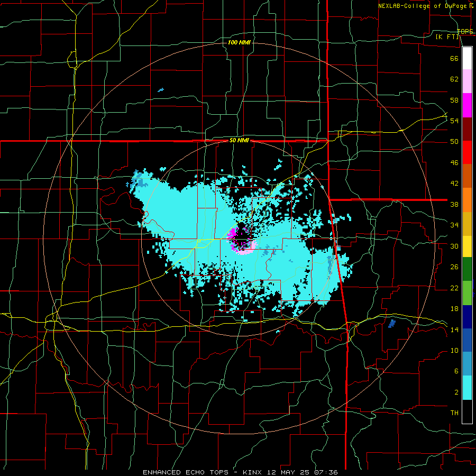Click the "50 NMI" range ring label

tap(239, 140)
